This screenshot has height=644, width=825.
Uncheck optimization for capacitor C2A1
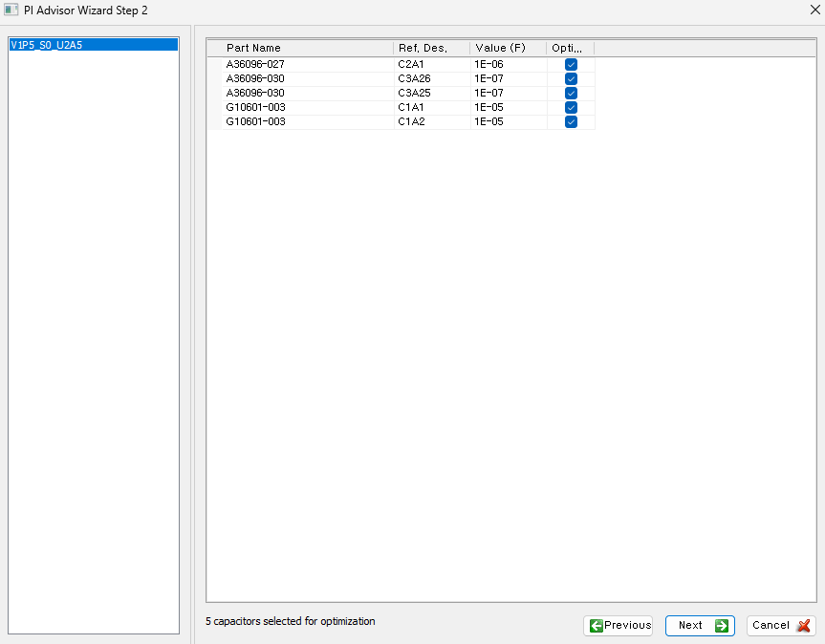tap(571, 64)
